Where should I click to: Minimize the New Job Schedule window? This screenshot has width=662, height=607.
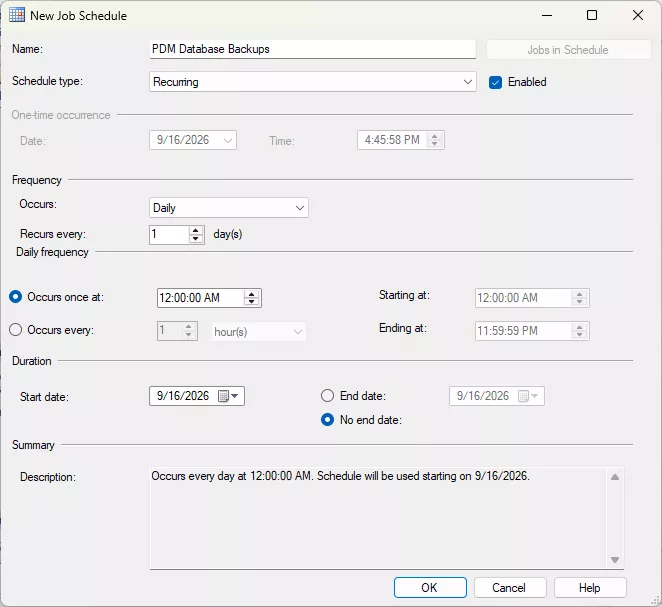(x=547, y=15)
